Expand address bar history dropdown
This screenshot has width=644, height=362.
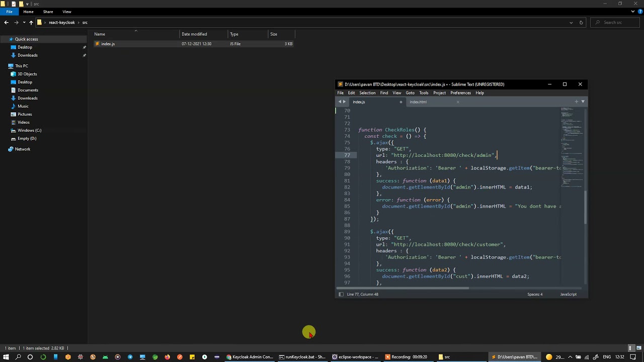coord(571,23)
